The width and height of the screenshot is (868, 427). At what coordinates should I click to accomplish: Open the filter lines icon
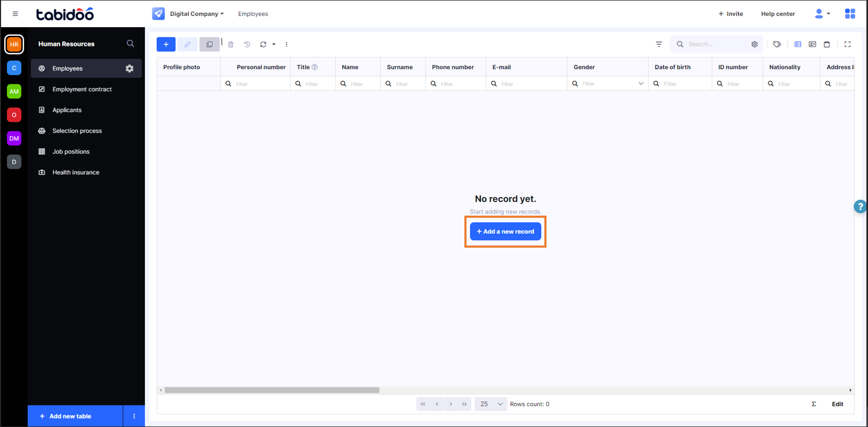[x=659, y=44]
